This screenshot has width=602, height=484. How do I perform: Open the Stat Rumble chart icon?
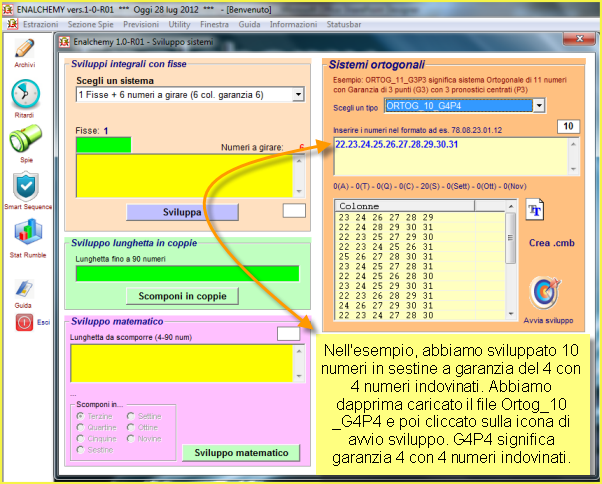(26, 231)
